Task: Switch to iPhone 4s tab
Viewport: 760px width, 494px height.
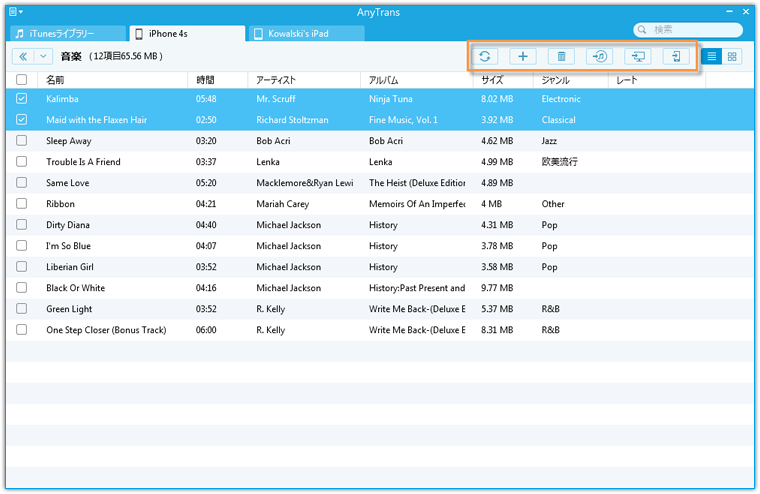Action: point(187,33)
